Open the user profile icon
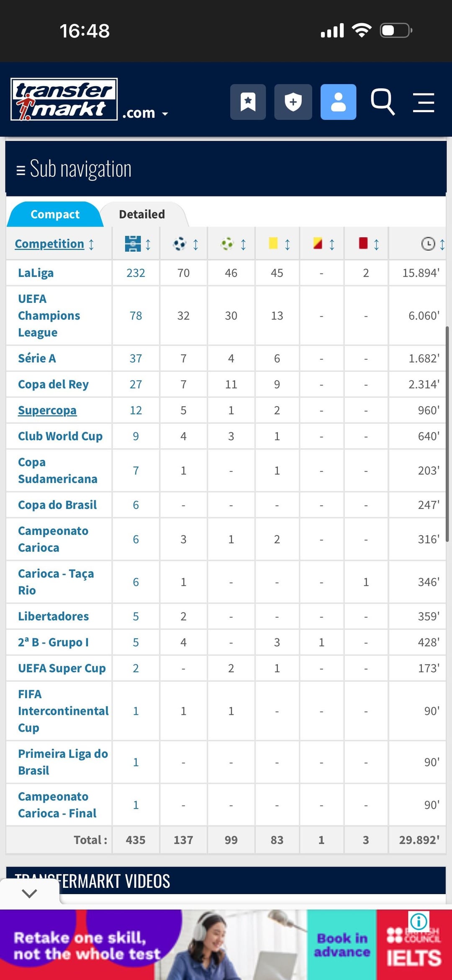The image size is (452, 980). (338, 102)
